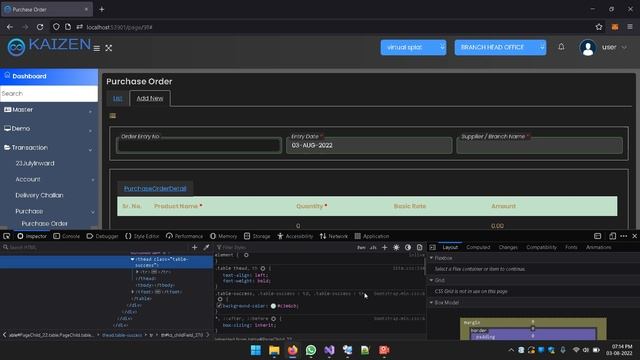Open the Inspector devtools panel
The height and width of the screenshot is (360, 640).
(x=32, y=236)
